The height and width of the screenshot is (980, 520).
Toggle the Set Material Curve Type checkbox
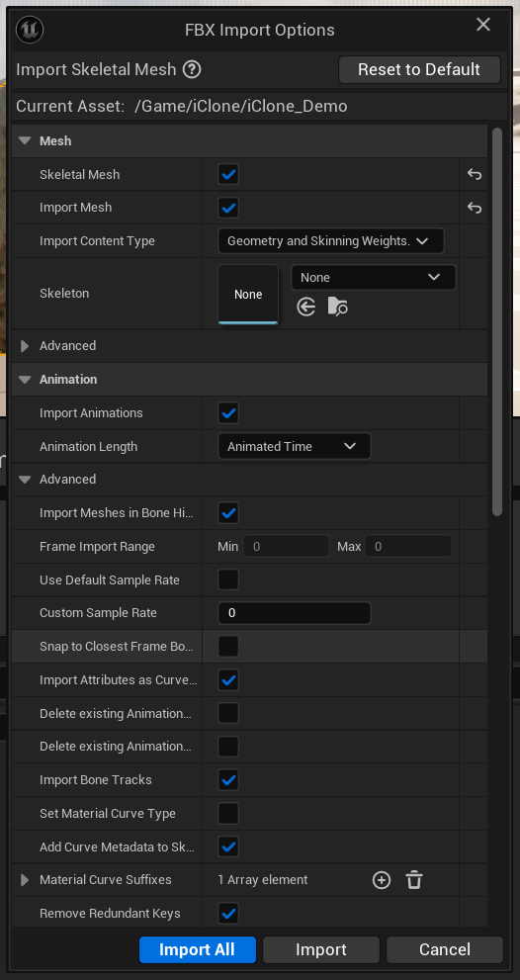[x=228, y=813]
